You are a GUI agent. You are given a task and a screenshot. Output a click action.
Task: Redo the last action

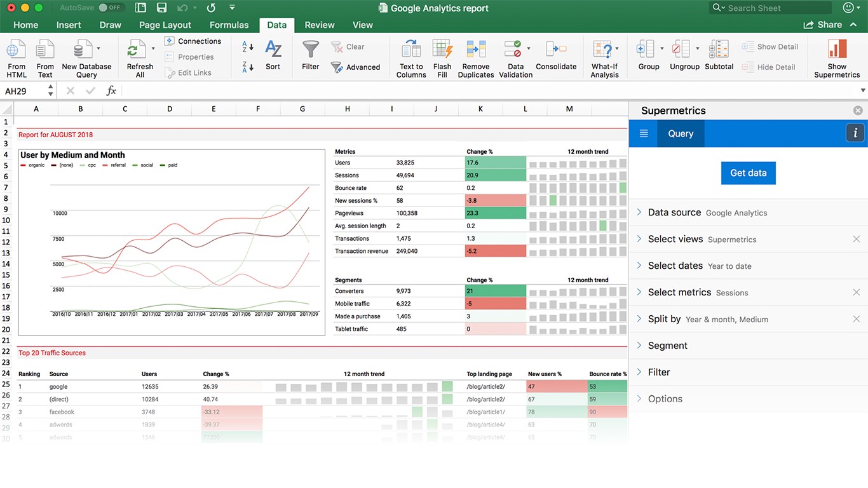212,8
